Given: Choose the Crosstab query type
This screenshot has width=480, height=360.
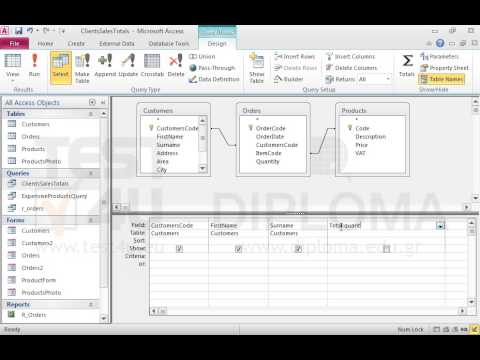Looking at the screenshot, I should [152, 65].
